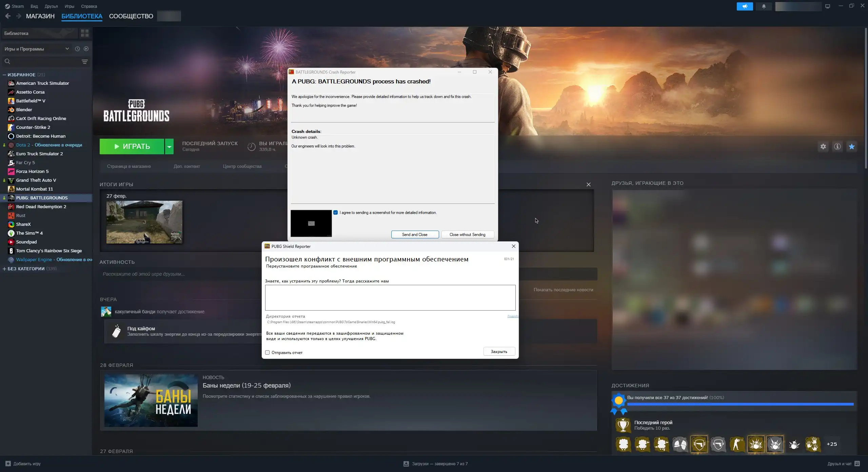Toggle the library grid view icon
Screen dimensions: 868x472
(85, 33)
